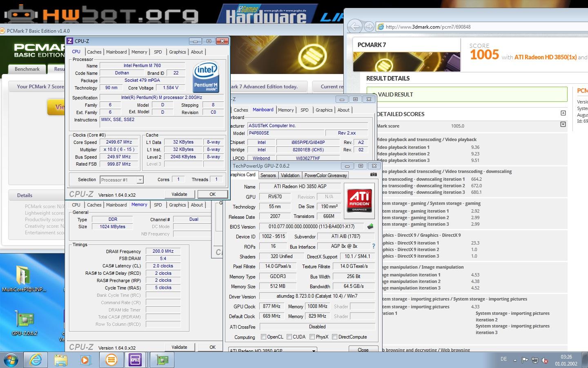588x368 pixels.
Task: Click the GPU Clock value '877 MHz'
Action: 272,306
